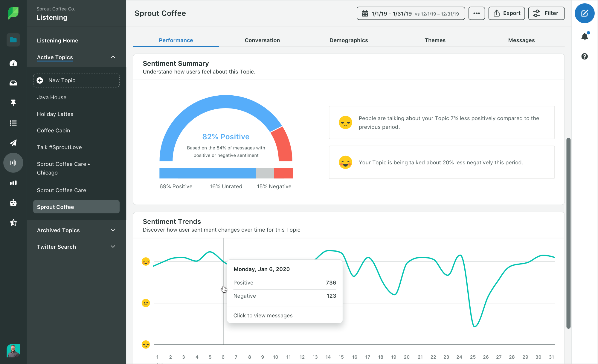Expand the Archived Topics section

(113, 230)
